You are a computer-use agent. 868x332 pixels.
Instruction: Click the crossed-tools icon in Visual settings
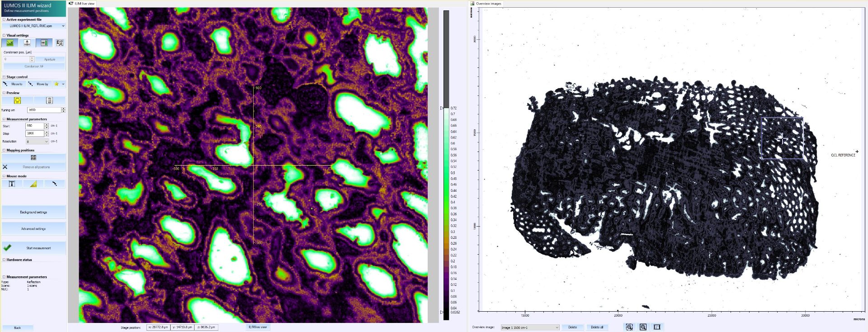coord(60,43)
